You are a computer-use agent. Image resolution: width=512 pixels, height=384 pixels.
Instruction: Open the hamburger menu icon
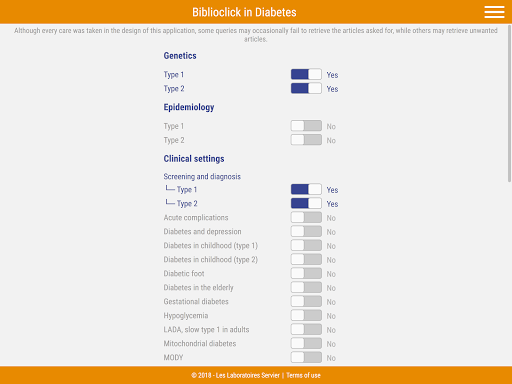494,12
